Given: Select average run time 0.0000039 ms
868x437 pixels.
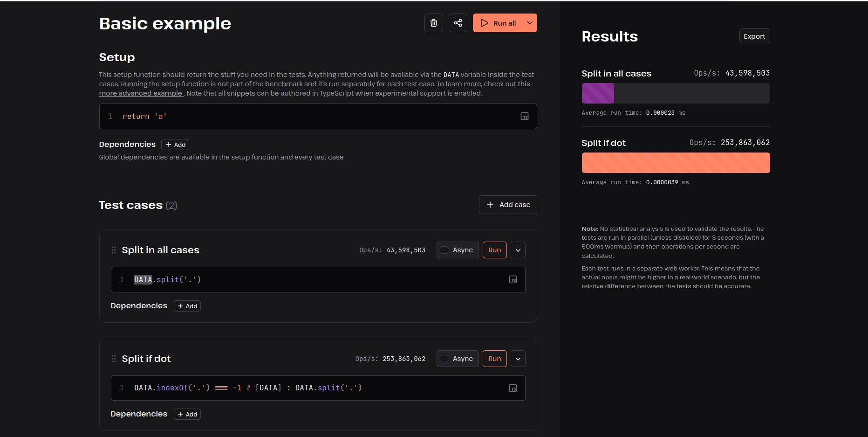Looking at the screenshot, I should pos(667,182).
